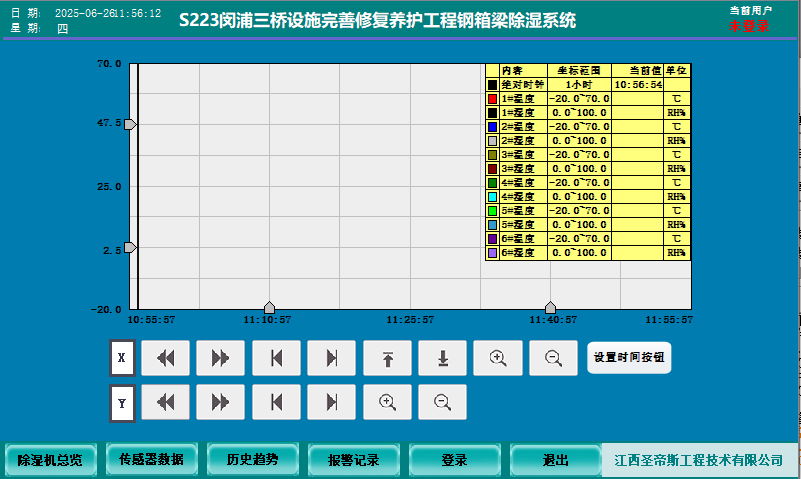This screenshot has width=801, height=479.
Task: Open the 报警记录 page
Action: pyautogui.click(x=354, y=460)
